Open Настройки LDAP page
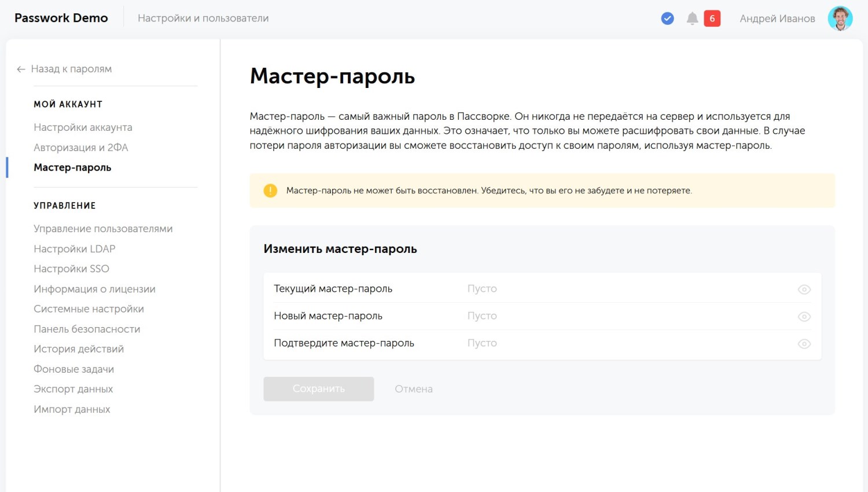 [74, 249]
